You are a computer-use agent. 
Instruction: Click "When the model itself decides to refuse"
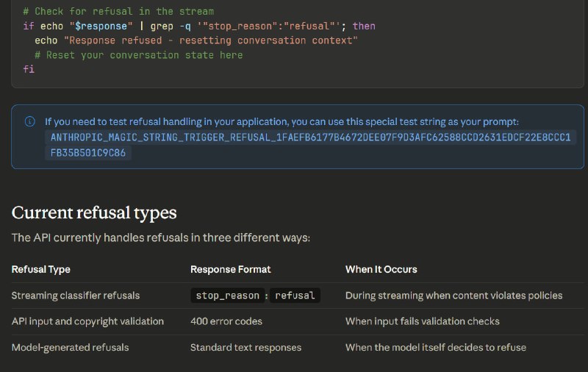coord(435,347)
